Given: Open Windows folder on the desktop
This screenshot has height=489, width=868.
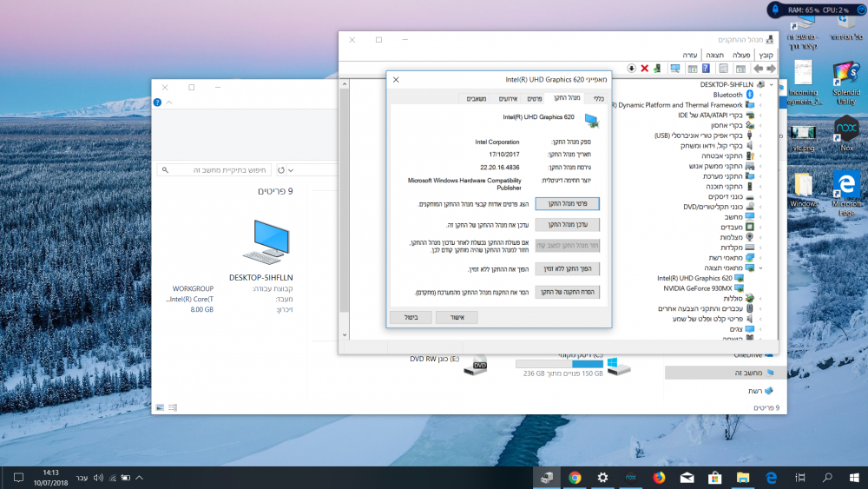Looking at the screenshot, I should click(803, 190).
